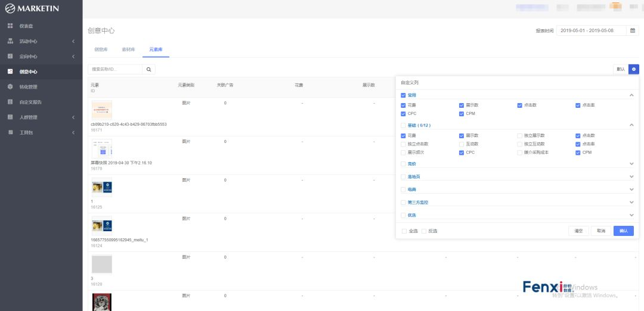
Task: Collapse the 基础 section chevron
Action: click(x=631, y=125)
